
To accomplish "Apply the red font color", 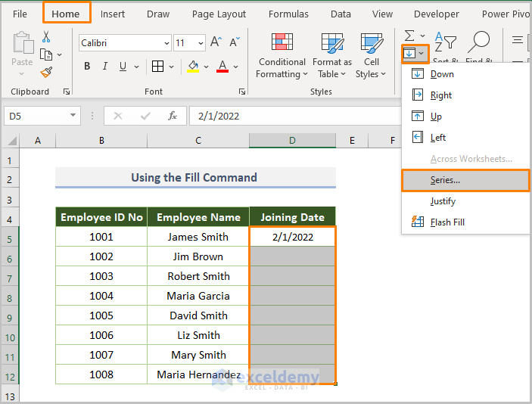I will [222, 66].
